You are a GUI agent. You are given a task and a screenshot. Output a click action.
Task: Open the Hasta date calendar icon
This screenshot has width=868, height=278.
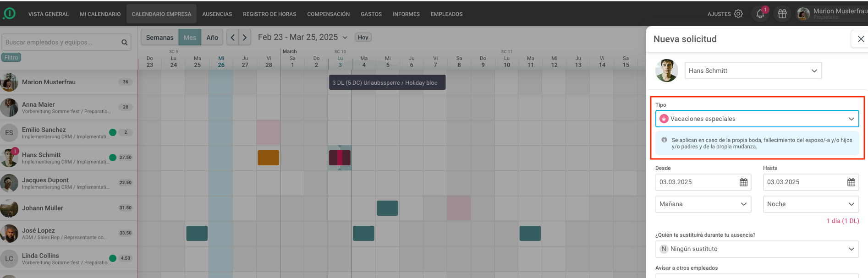pos(851,182)
